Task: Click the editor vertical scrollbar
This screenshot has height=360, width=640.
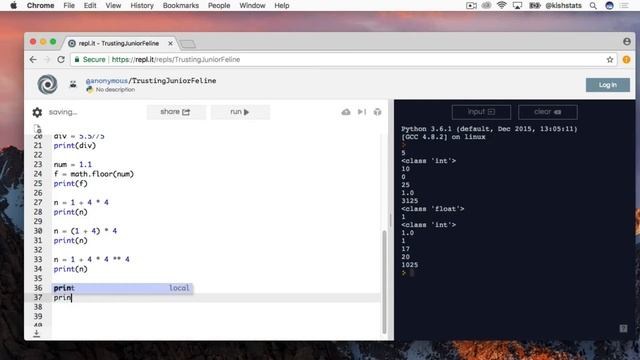Action: 384,282
